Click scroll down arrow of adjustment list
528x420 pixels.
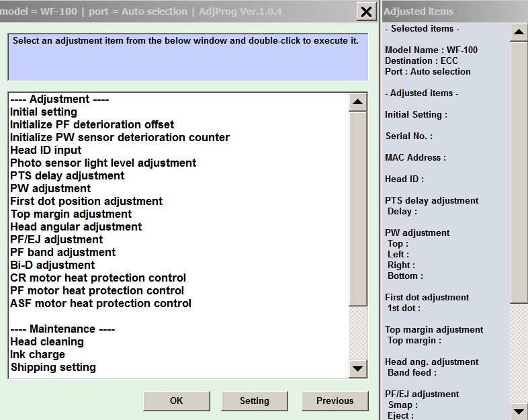357,369
